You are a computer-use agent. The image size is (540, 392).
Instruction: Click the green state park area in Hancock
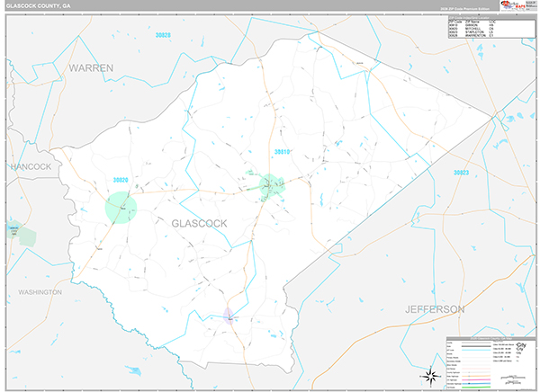(x=22, y=234)
